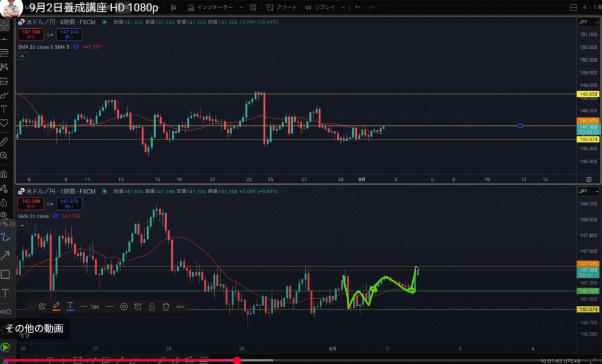602x364 pixels.
Task: Select the ruler measure tool
Action: pos(5,141)
